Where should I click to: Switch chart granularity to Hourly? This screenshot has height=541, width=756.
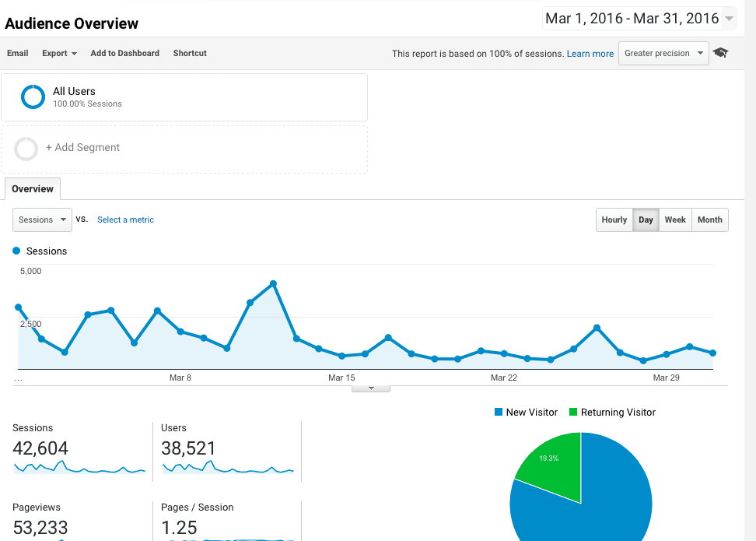tap(614, 220)
